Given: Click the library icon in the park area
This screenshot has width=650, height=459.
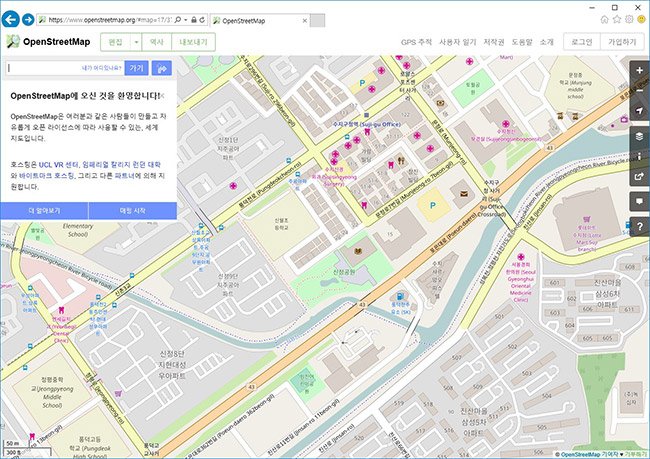Looking at the screenshot, I should tap(358, 251).
